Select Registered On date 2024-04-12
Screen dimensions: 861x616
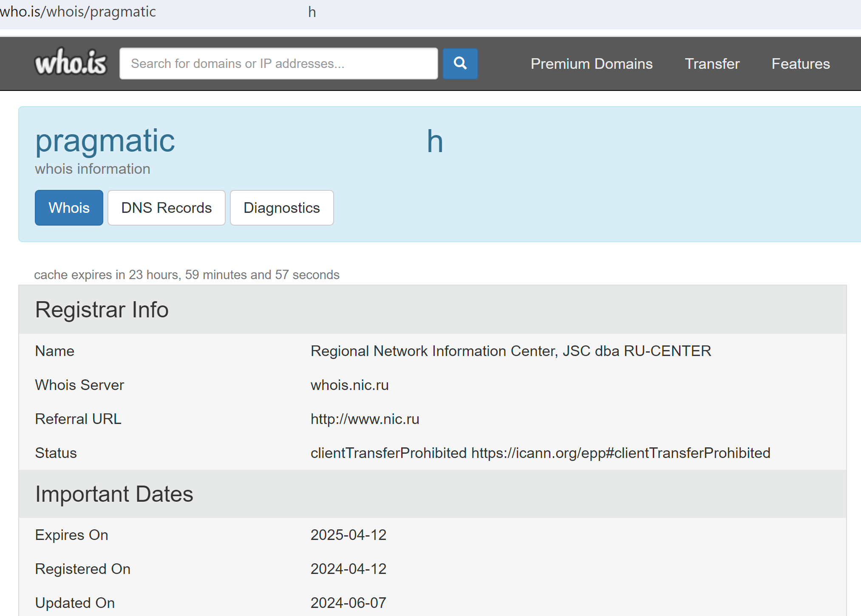coord(348,569)
